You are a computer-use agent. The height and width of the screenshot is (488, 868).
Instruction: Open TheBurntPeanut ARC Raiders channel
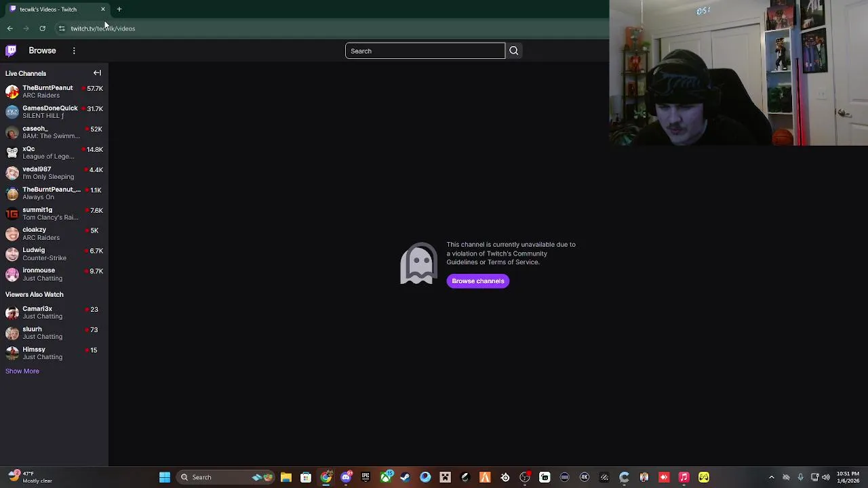tap(54, 91)
